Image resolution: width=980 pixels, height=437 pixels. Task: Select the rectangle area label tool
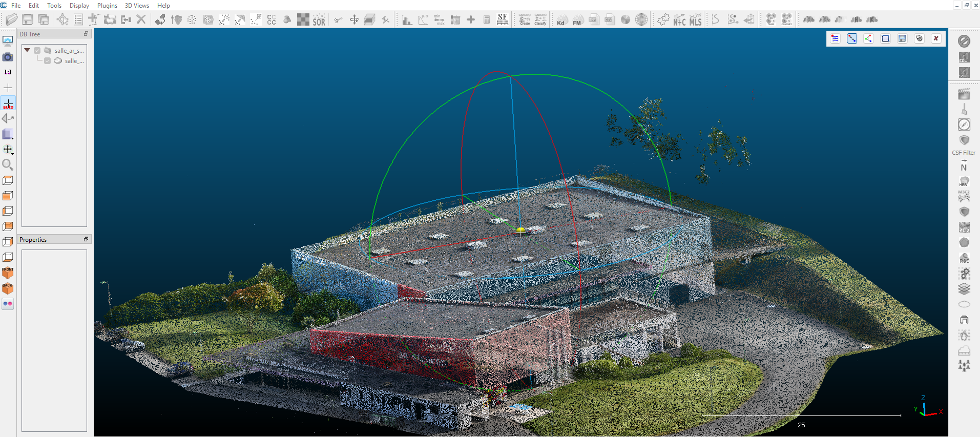click(885, 38)
